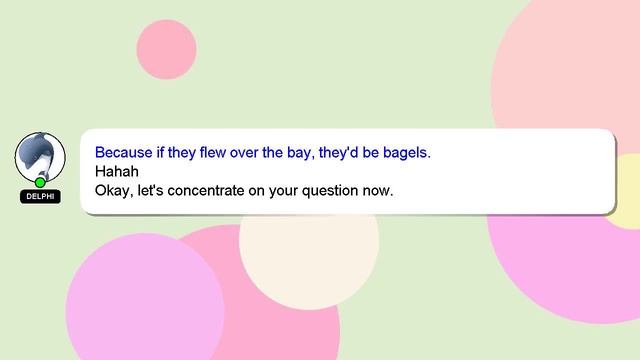
Task: Click the green online status dot
Action: pyautogui.click(x=40, y=182)
